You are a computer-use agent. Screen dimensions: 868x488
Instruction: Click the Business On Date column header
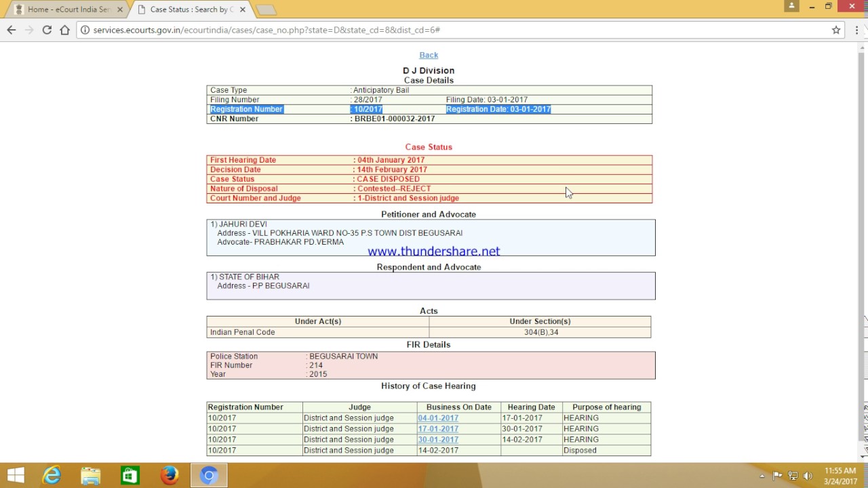(459, 407)
